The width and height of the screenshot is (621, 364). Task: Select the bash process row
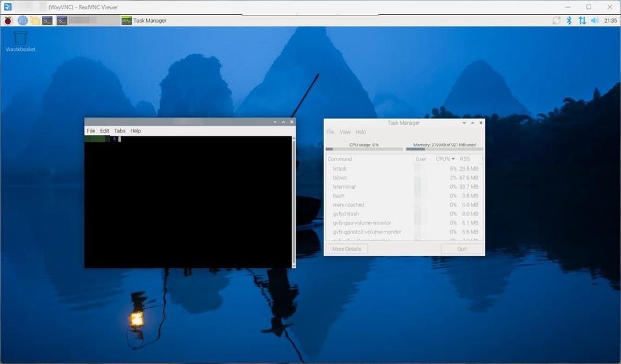pyautogui.click(x=403, y=196)
